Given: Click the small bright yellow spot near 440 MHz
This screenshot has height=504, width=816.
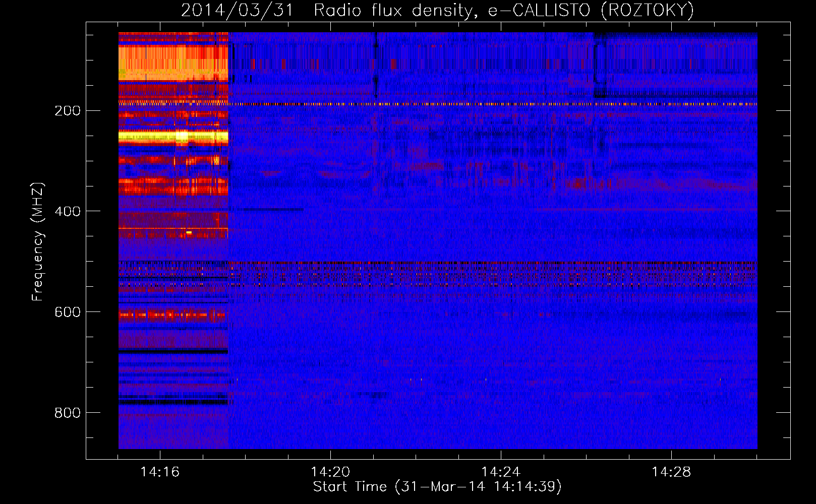Looking at the screenshot, I should (189, 232).
